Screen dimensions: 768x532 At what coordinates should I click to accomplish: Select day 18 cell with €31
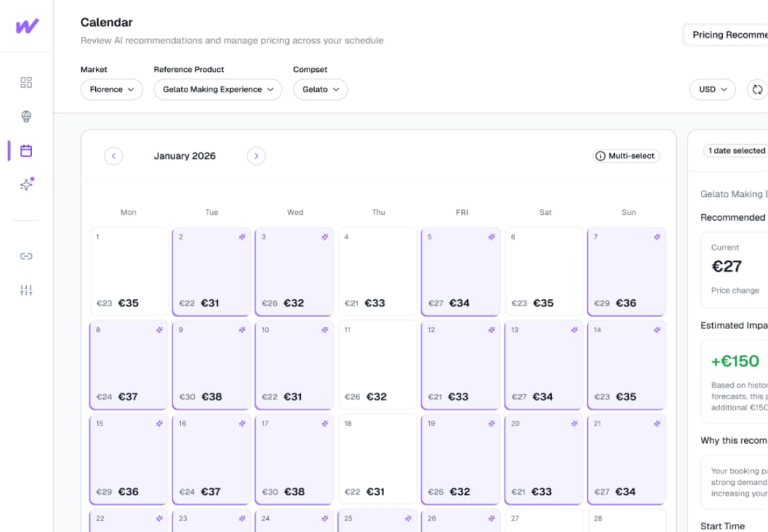pyautogui.click(x=377, y=459)
